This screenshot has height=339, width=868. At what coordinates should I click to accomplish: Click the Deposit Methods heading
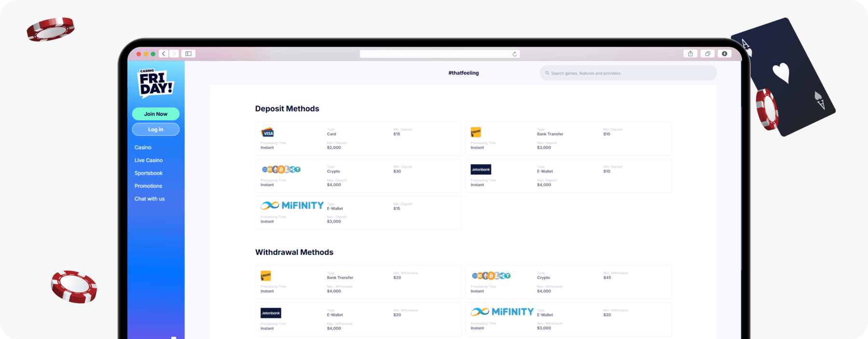pos(287,109)
